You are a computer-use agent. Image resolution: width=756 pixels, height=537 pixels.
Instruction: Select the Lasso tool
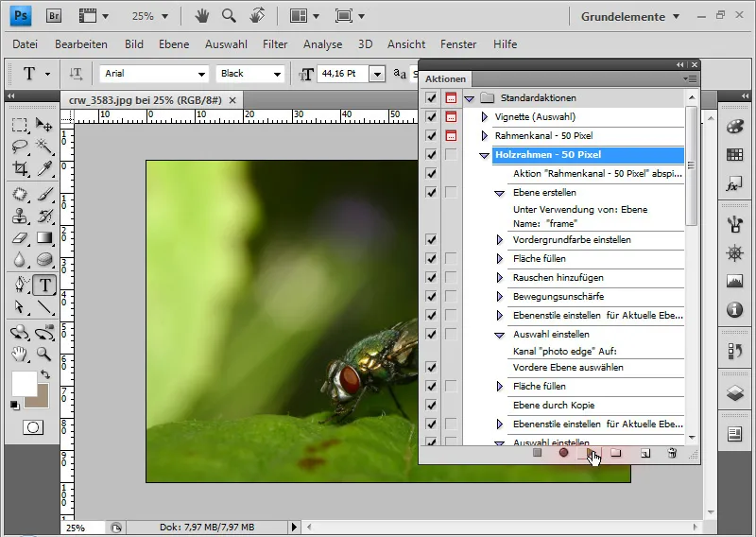[20, 146]
